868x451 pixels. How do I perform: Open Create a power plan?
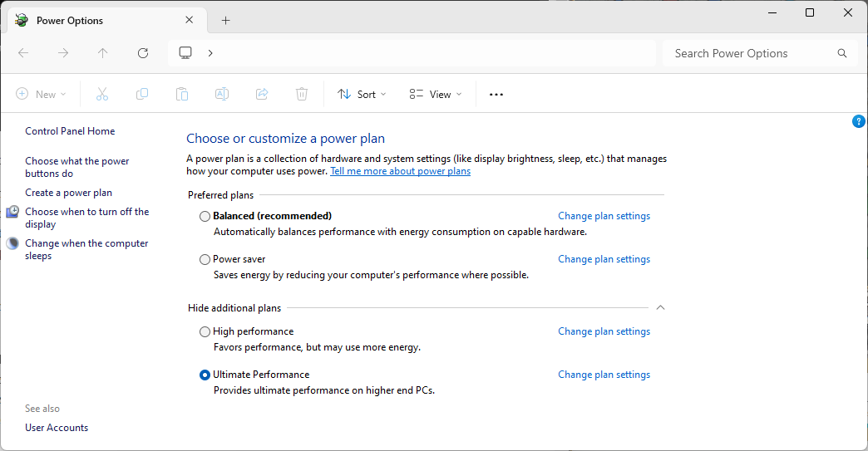pos(68,193)
